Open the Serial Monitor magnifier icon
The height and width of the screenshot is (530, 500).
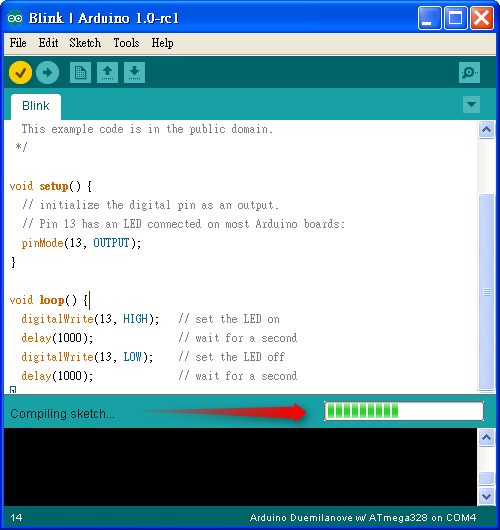tap(469, 72)
